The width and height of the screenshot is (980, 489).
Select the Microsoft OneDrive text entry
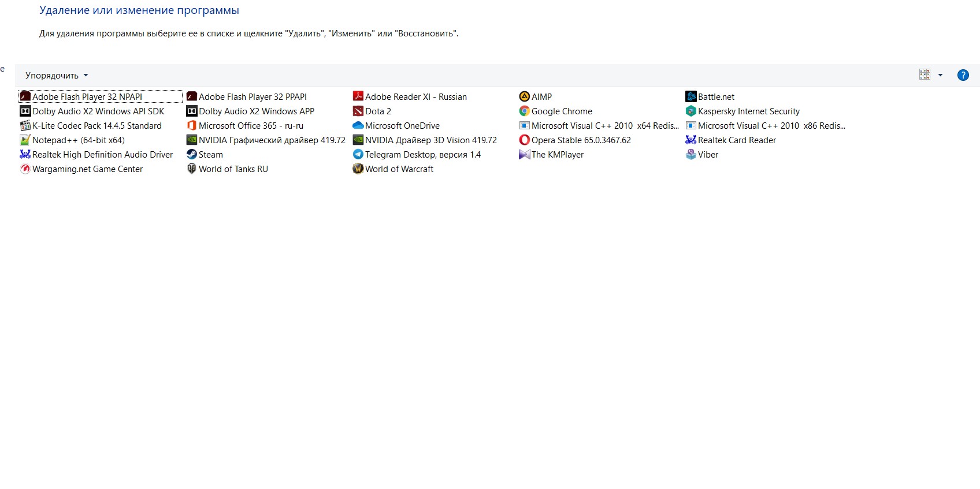click(402, 126)
